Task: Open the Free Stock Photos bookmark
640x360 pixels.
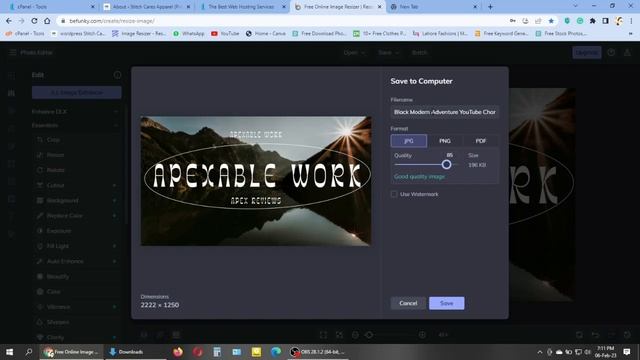Action: tap(561, 33)
